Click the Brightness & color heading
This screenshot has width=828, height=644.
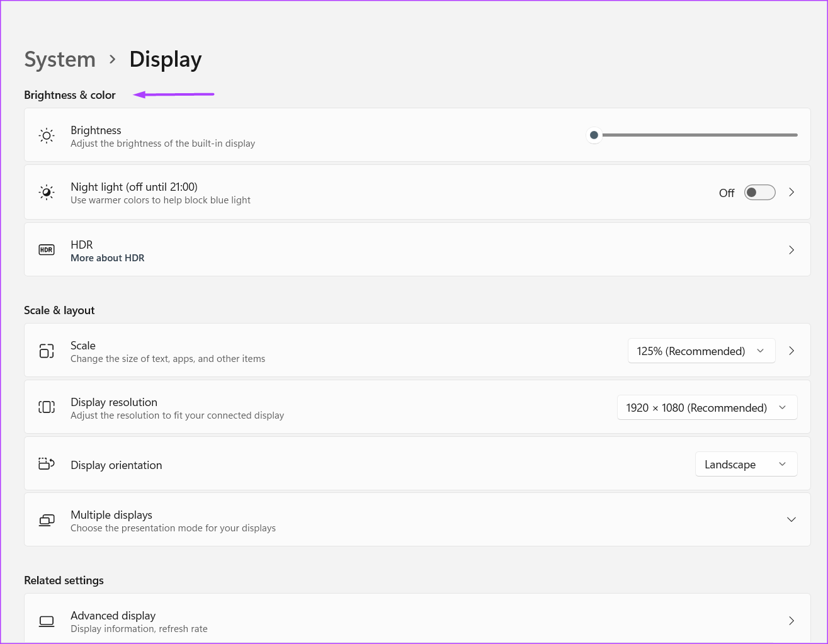(x=70, y=95)
